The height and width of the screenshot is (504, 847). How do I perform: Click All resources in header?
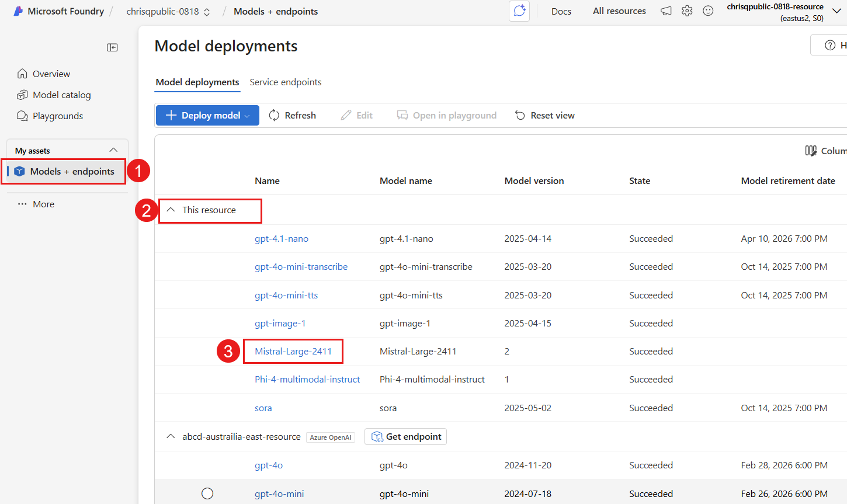click(x=619, y=11)
